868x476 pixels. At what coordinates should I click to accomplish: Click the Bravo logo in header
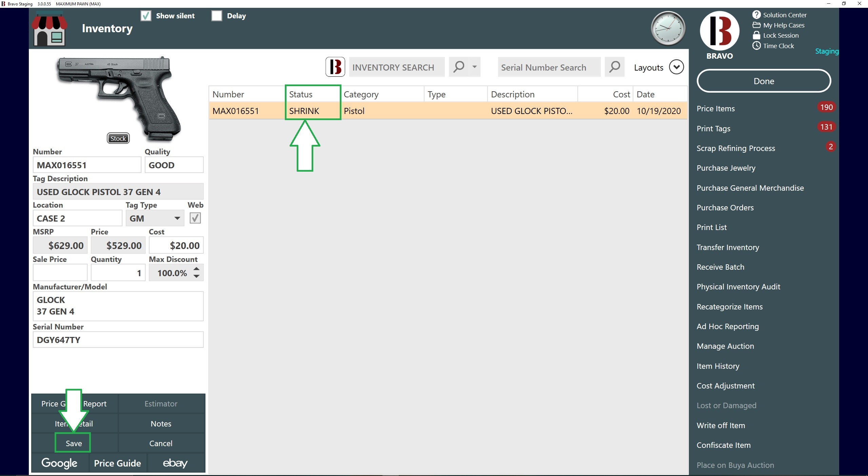tap(719, 31)
